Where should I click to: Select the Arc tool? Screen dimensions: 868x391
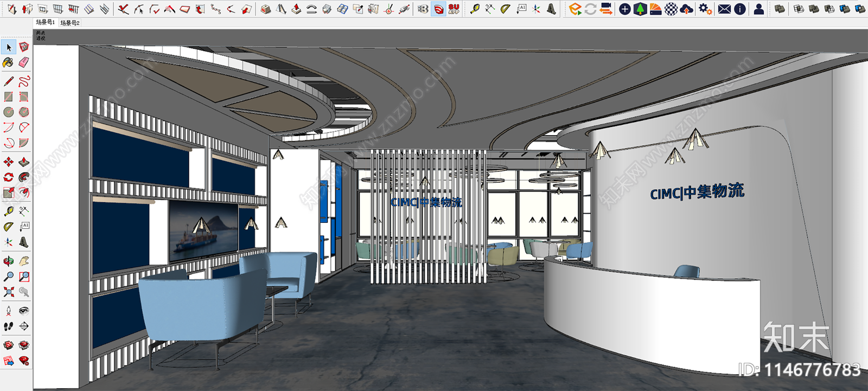click(x=9, y=127)
